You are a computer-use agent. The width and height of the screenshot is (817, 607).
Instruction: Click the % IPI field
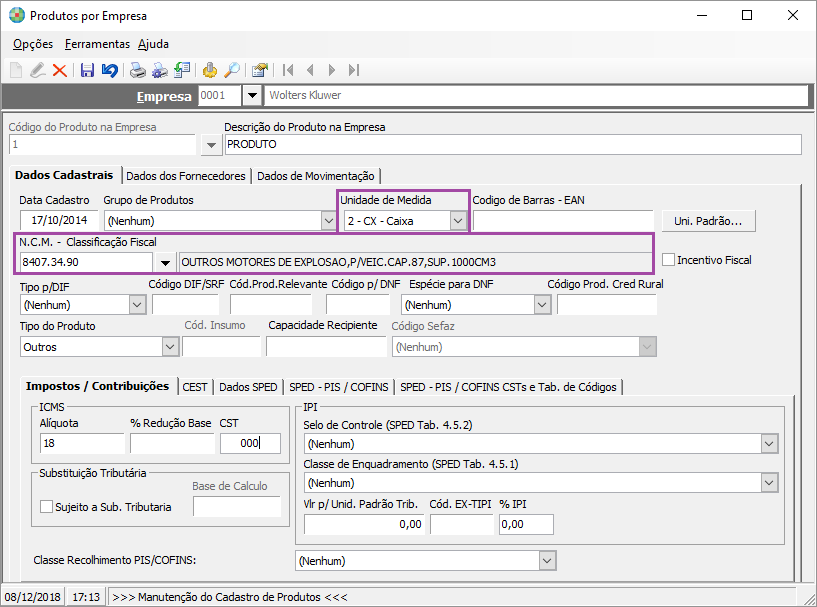[526, 524]
